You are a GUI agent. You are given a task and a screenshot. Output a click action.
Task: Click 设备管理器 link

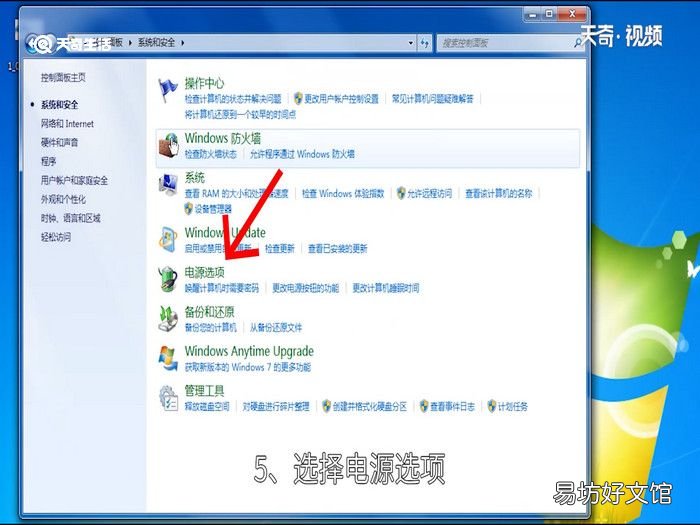click(213, 209)
